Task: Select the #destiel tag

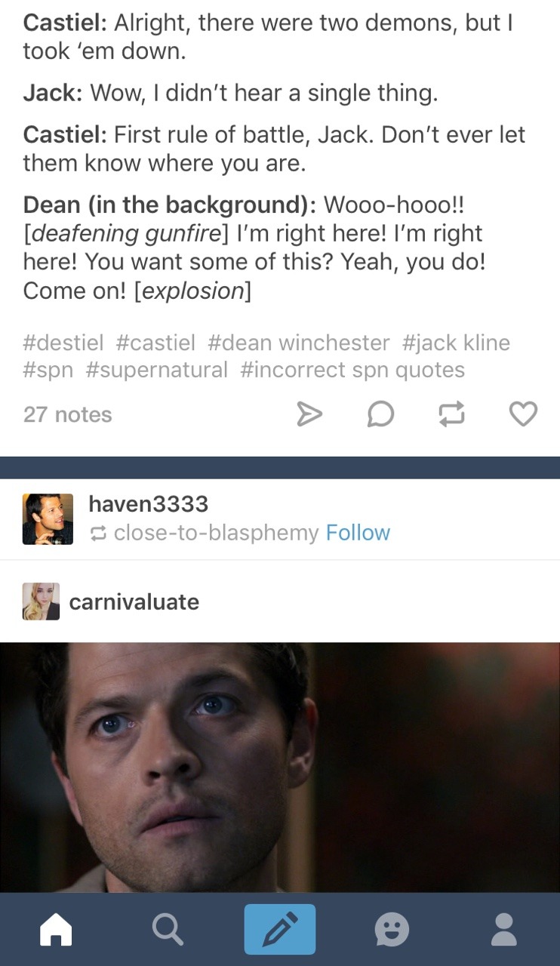Action: [x=63, y=343]
